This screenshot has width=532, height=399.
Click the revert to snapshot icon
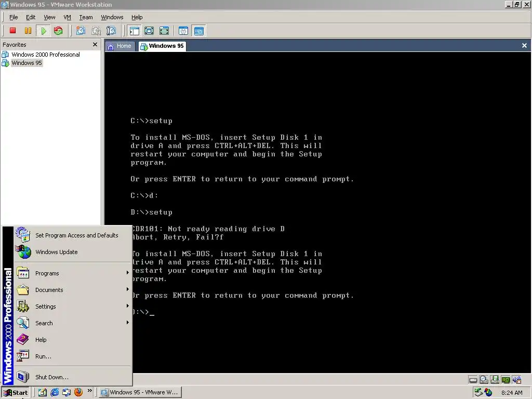(x=96, y=31)
